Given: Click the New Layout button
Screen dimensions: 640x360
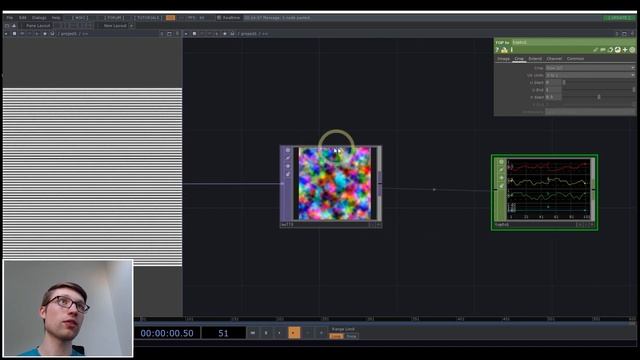Looking at the screenshot, I should pos(115,26).
